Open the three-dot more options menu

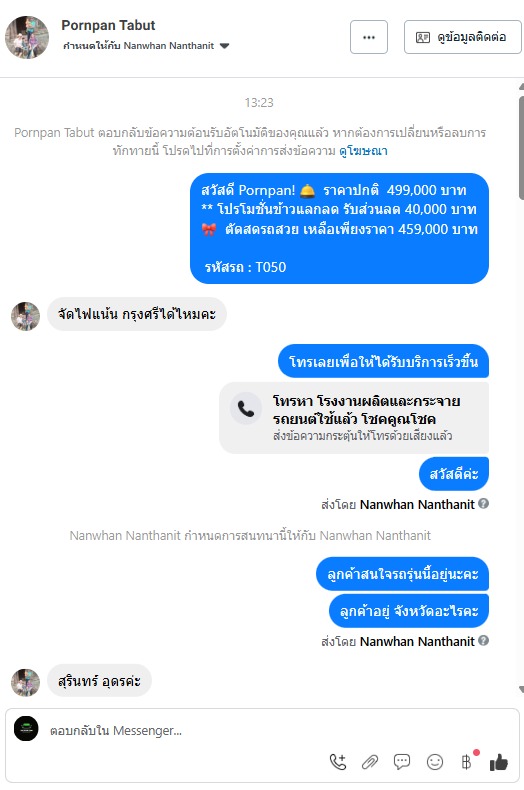369,37
